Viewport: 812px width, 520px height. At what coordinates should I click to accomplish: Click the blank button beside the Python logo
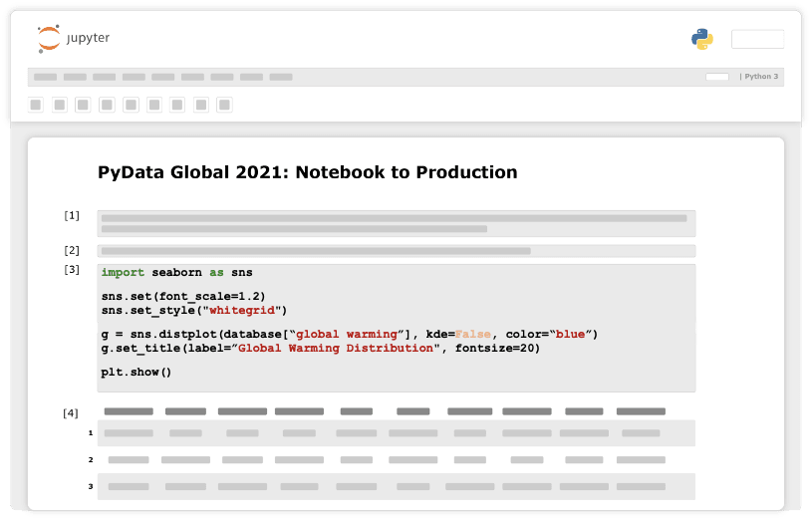[757, 40]
